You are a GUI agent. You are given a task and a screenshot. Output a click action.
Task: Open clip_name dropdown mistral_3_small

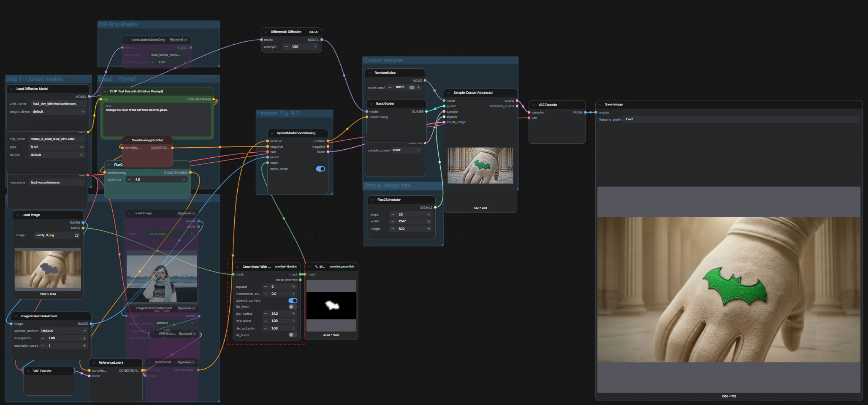[57, 139]
